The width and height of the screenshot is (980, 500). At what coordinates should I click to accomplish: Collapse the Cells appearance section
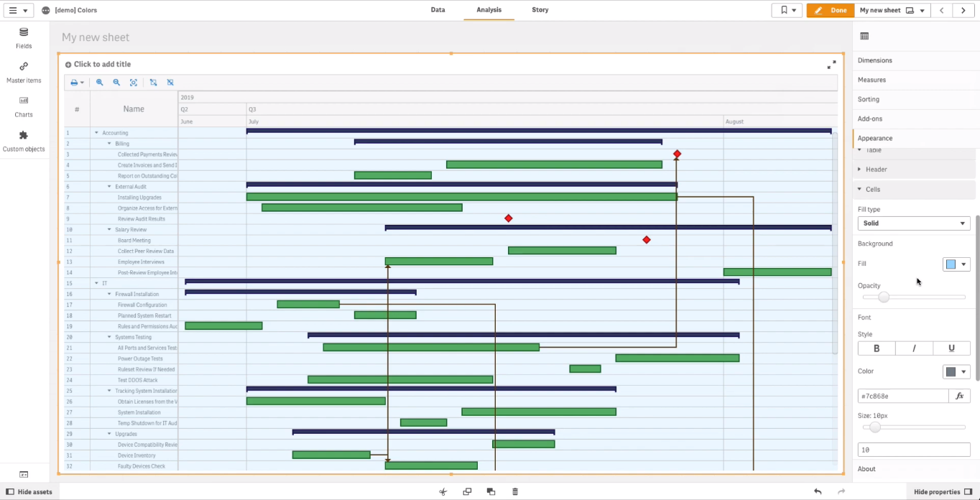[x=914, y=190]
